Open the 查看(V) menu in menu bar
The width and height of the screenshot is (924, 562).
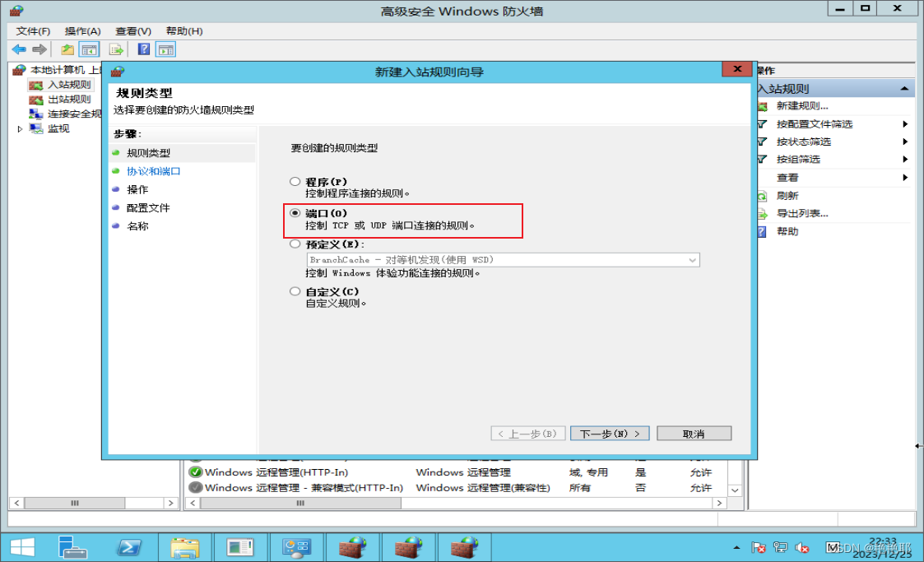point(133,31)
